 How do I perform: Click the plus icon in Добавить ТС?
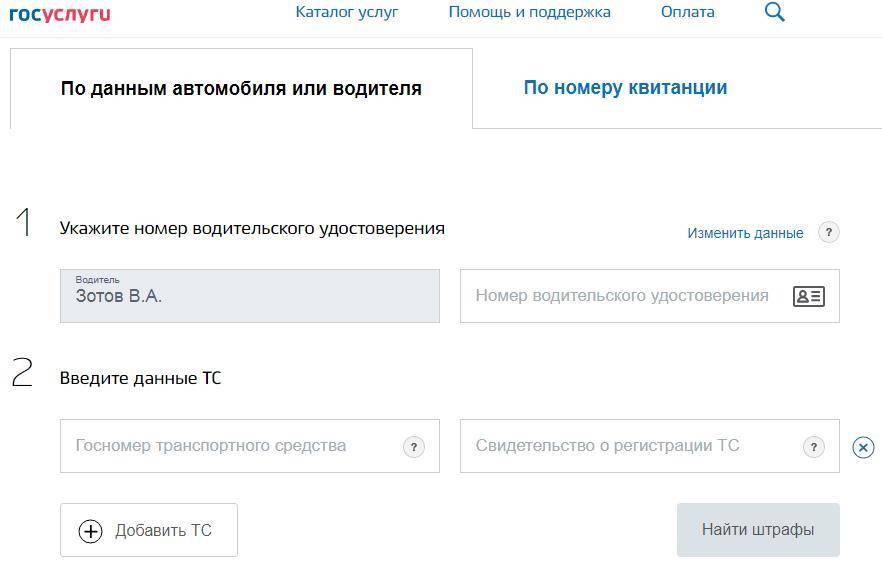91,531
